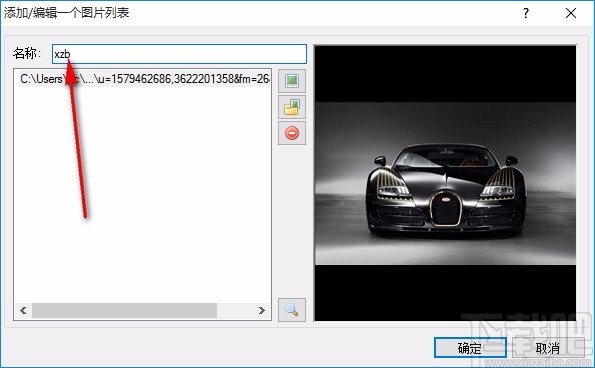Click the horizontal scrollbar left arrow

[23, 310]
